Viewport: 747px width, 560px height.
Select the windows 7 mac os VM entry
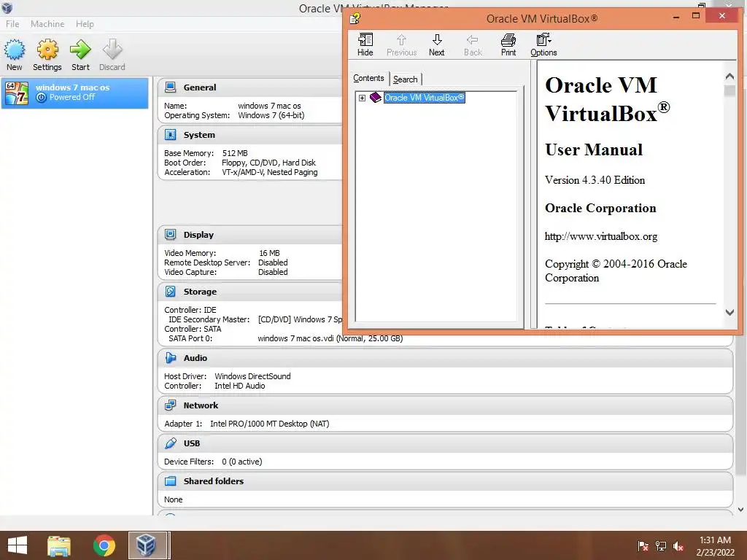click(x=75, y=93)
